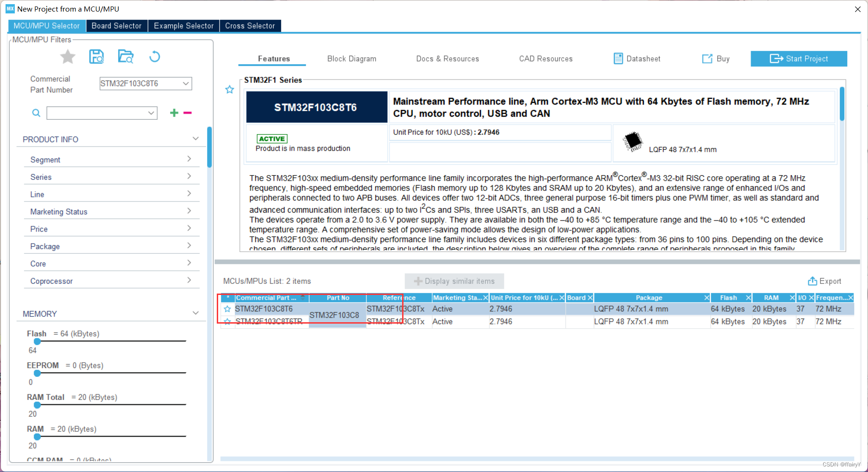Image resolution: width=868 pixels, height=472 pixels.
Task: Click Start Project
Action: pos(799,59)
